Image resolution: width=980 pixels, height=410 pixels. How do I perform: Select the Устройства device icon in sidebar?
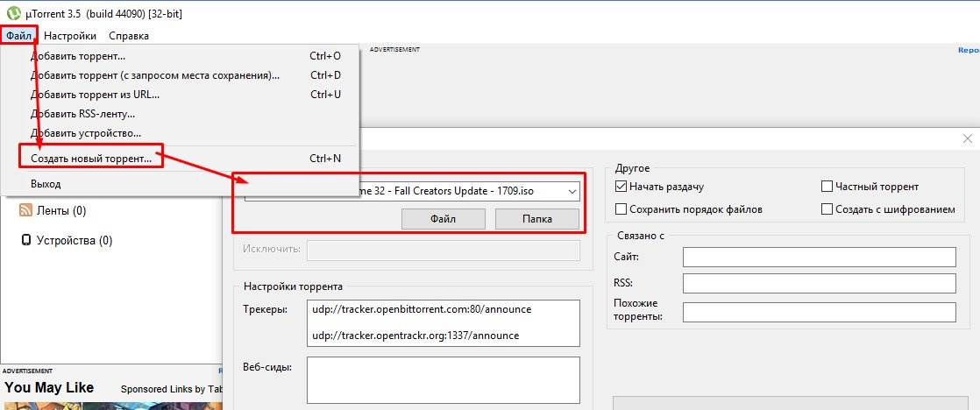point(25,240)
